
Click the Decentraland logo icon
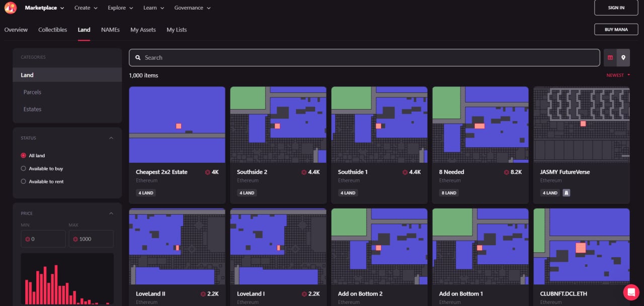[11, 8]
